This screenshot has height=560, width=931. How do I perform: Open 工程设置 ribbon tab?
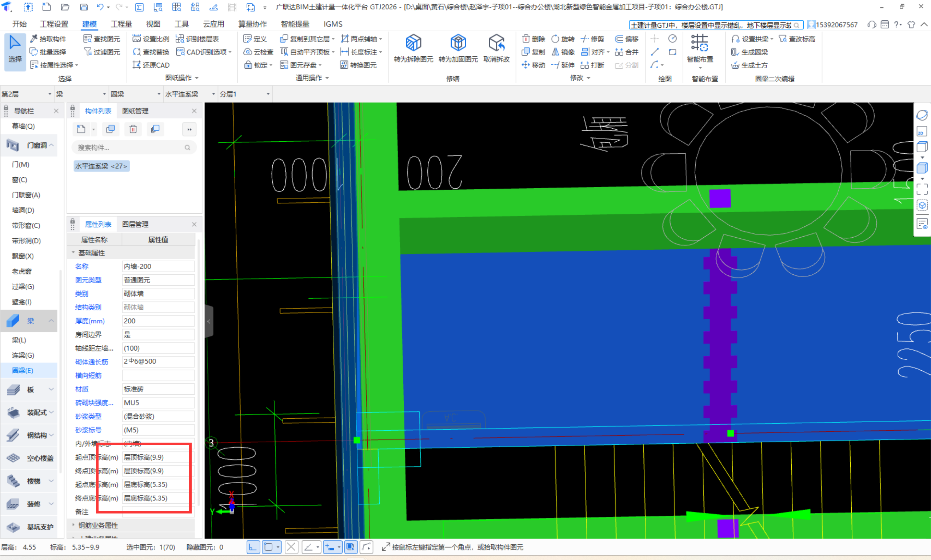54,24
